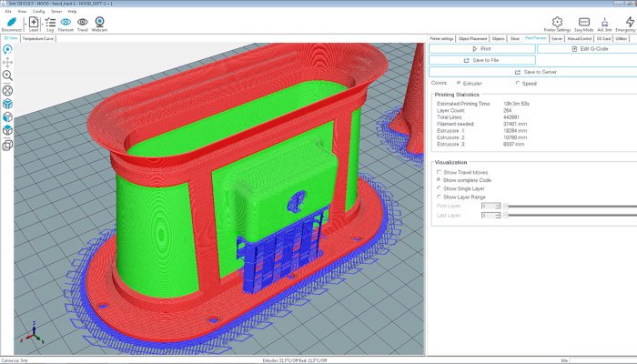The image size is (637, 364).
Task: Select the zoom magnifier tool
Action: pos(7,76)
